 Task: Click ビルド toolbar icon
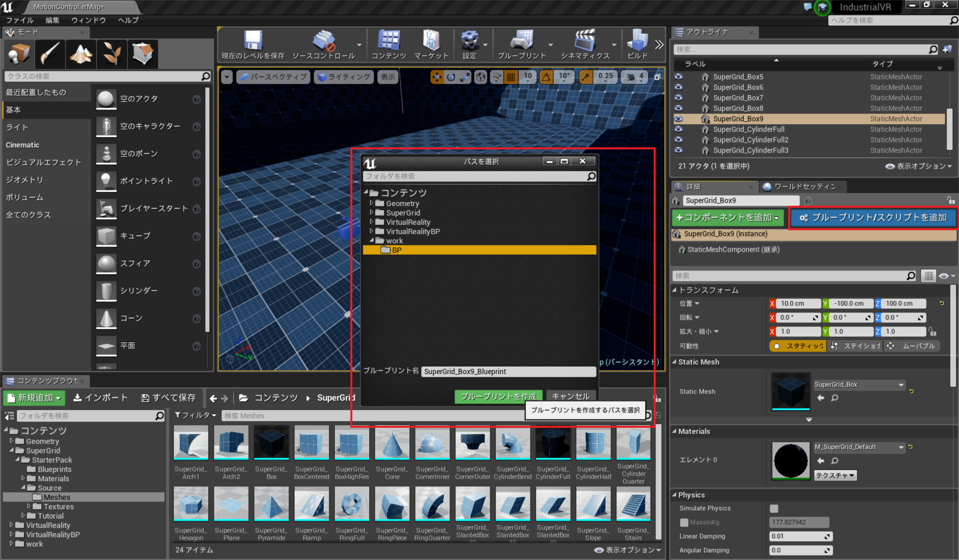pos(637,45)
